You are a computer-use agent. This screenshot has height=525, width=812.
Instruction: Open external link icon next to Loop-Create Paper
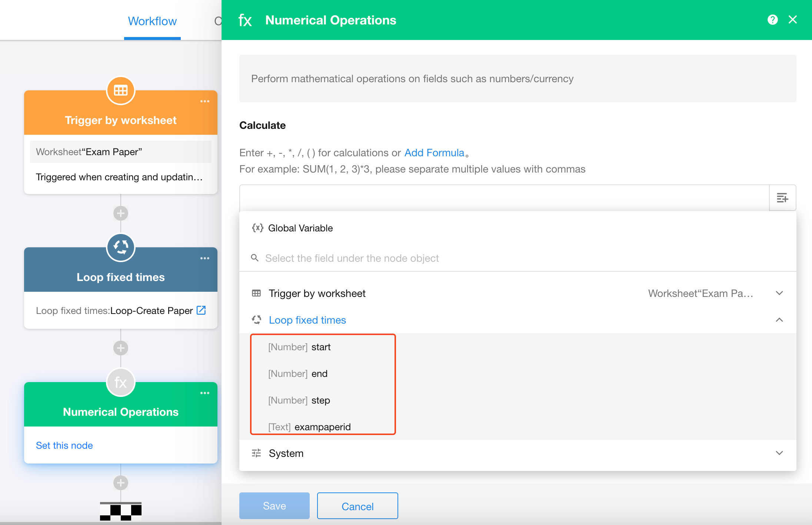(x=201, y=310)
